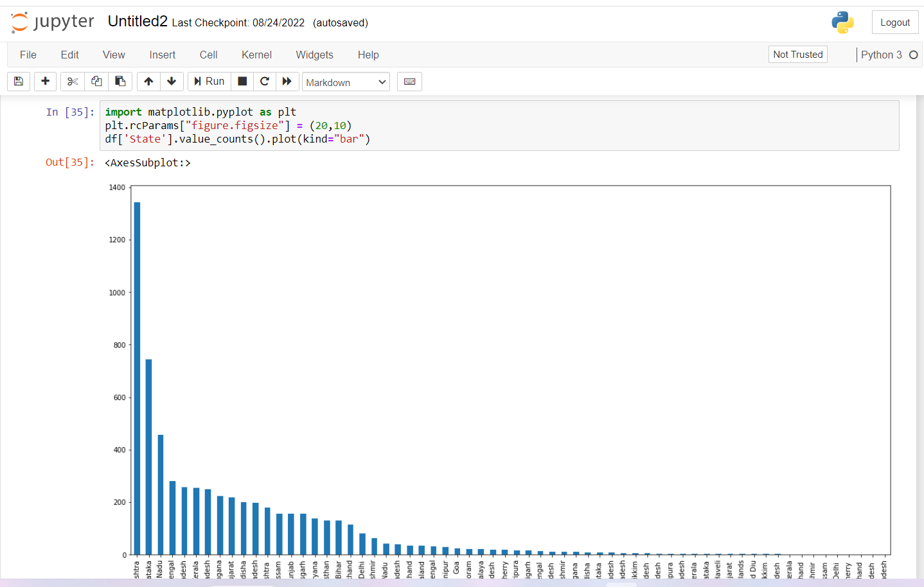Click the Logout button
Image resolution: width=924 pixels, height=587 pixels.
(x=894, y=22)
